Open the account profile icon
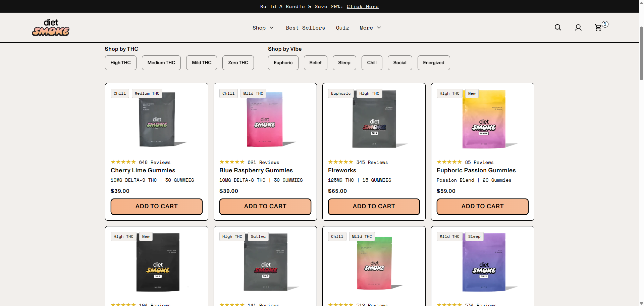The image size is (644, 306). [x=578, y=28]
